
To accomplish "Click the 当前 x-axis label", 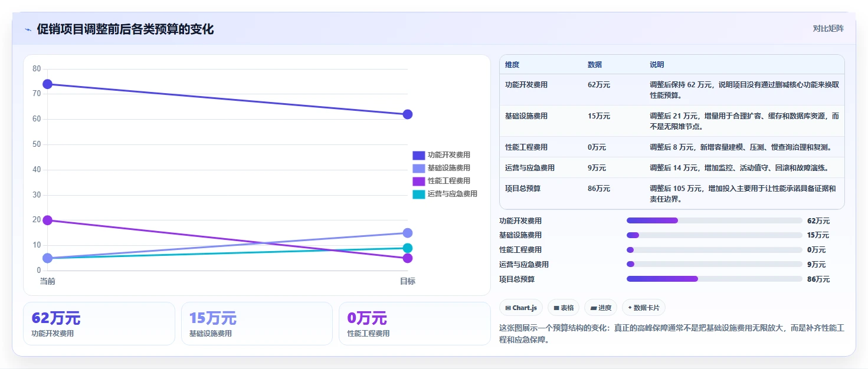I will [48, 281].
